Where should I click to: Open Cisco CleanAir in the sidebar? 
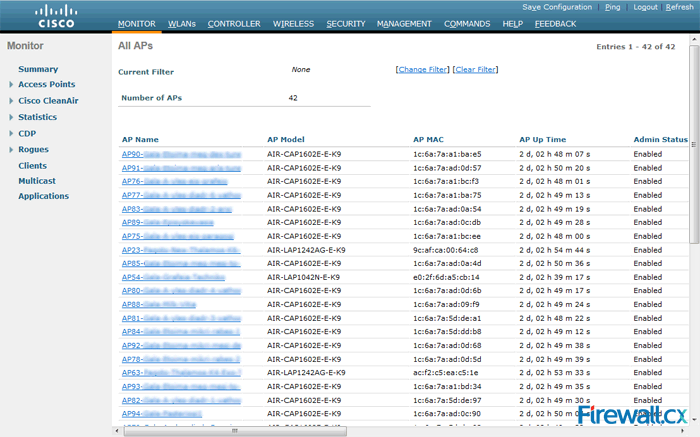48,101
